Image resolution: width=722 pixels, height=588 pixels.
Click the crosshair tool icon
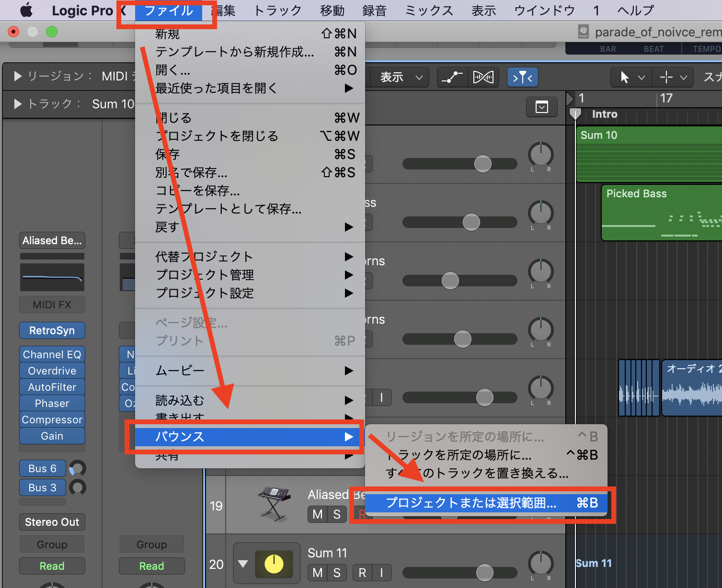click(x=667, y=77)
